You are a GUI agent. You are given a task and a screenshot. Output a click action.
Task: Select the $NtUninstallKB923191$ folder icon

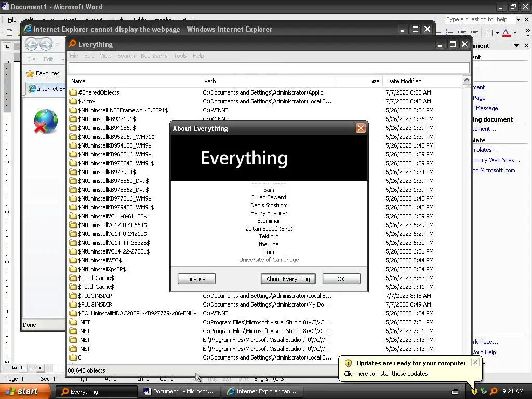[x=73, y=119]
